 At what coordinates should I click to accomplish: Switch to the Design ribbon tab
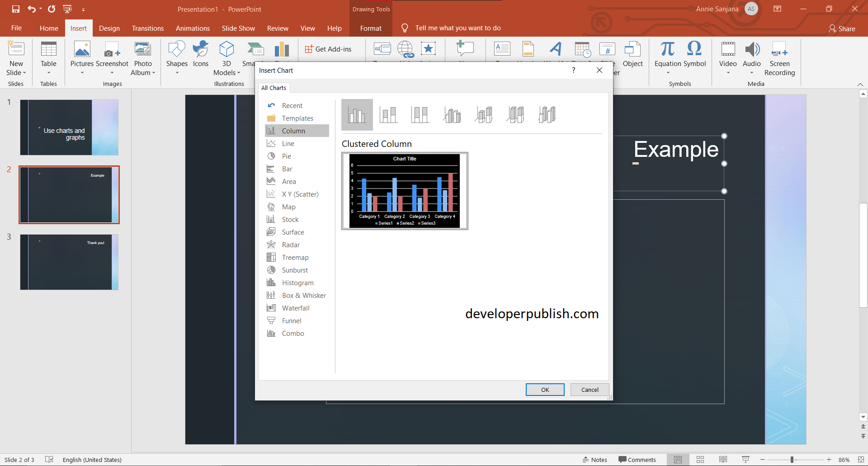click(x=109, y=28)
